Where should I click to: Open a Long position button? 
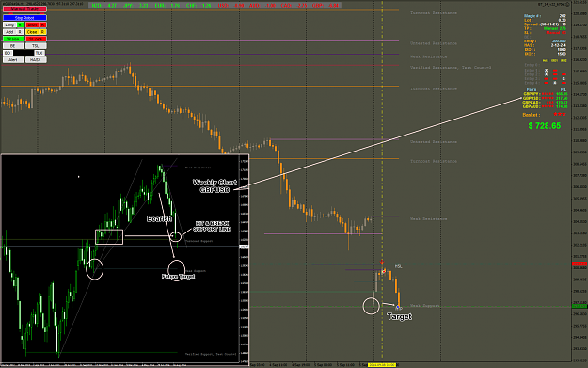click(x=9, y=24)
